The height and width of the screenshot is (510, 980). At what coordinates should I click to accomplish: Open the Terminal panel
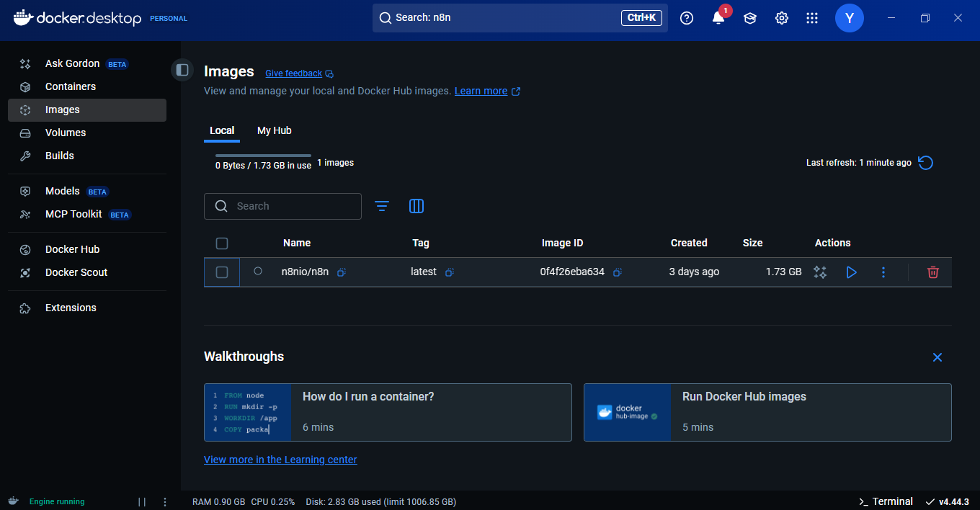click(886, 501)
